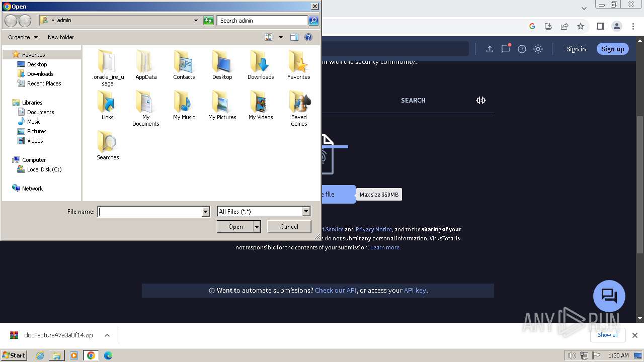Select Local Disk (C:) in navigation pane

point(44,169)
